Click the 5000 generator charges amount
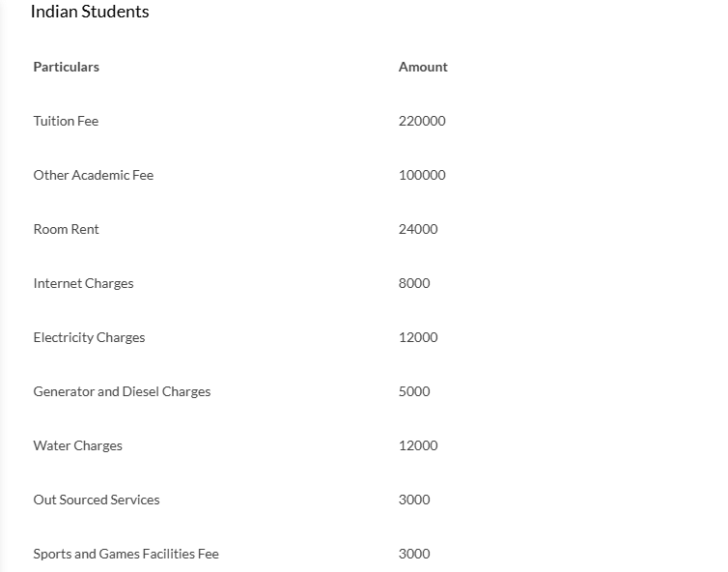Viewport: 728px width, 572px height. [414, 391]
